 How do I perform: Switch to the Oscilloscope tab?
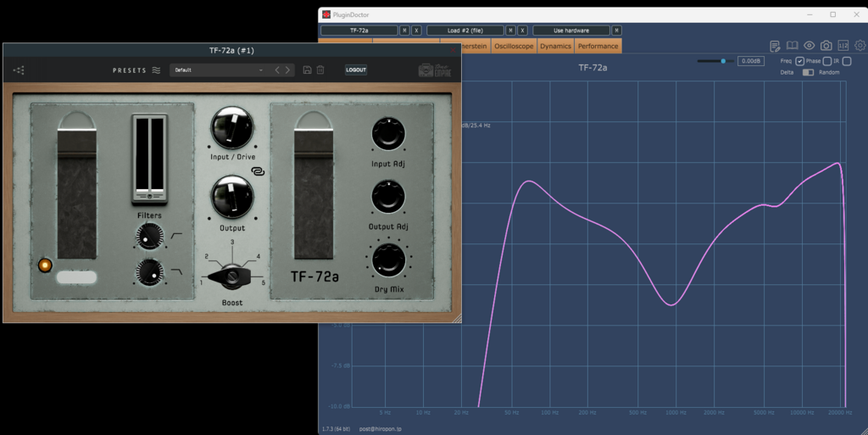click(514, 46)
